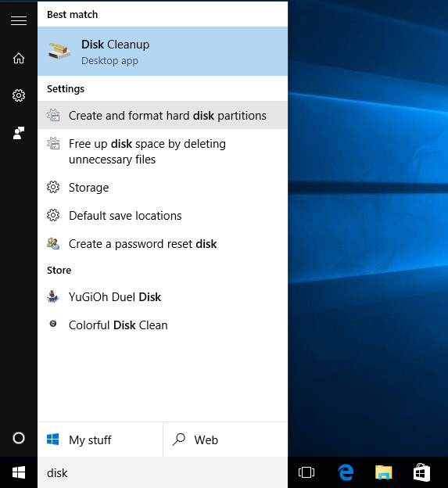Open the Feedback person icon in sidebar
Screen dimensions: 448x488
point(19,133)
